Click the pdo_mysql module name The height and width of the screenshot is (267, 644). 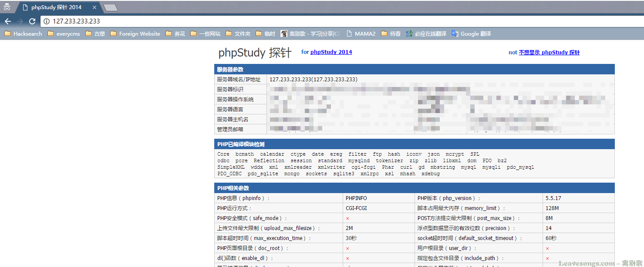click(520, 167)
